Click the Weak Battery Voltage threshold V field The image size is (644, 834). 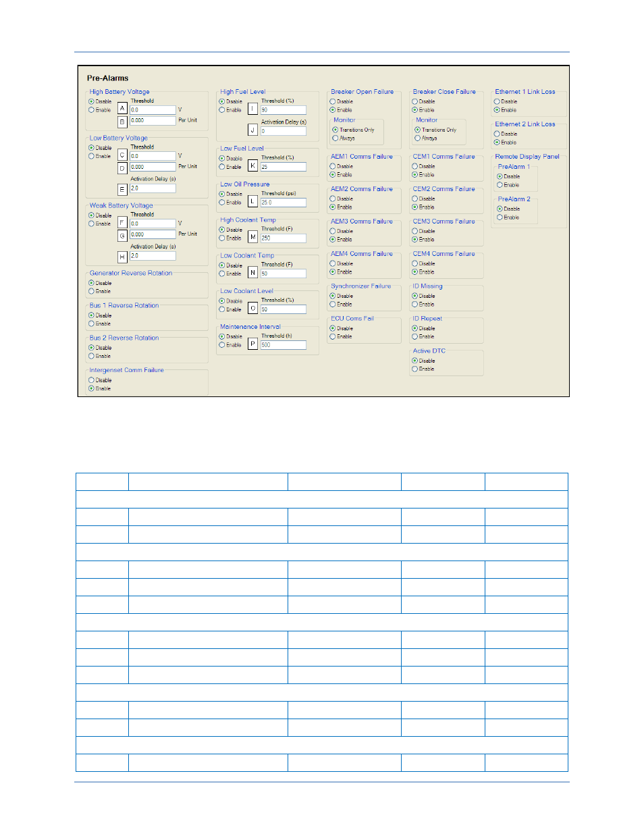tap(153, 223)
